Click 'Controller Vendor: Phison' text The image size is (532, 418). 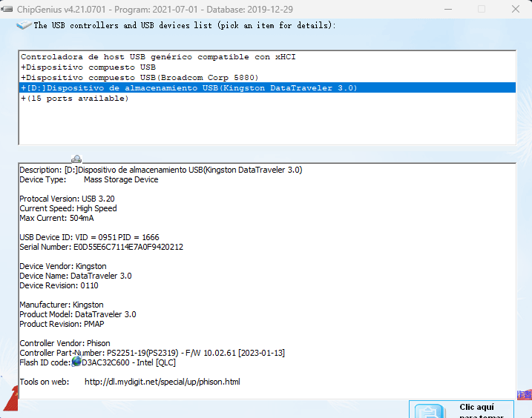coord(65,343)
